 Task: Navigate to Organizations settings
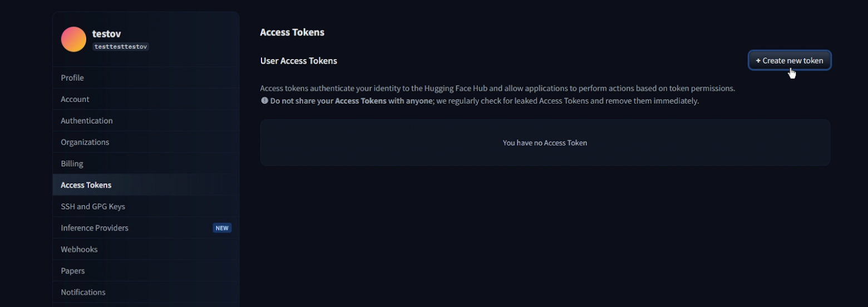(85, 142)
